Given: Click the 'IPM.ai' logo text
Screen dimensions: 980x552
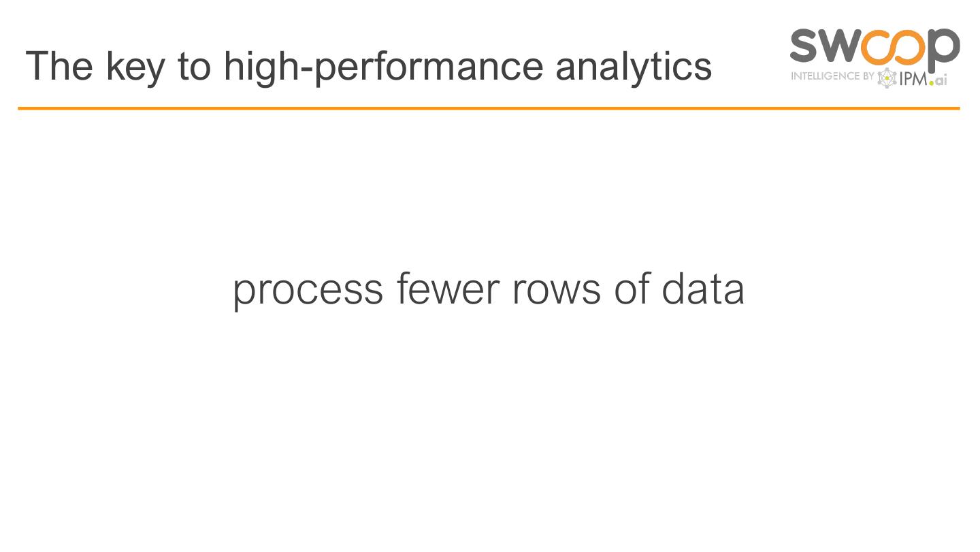Looking at the screenshot, I should click(923, 79).
